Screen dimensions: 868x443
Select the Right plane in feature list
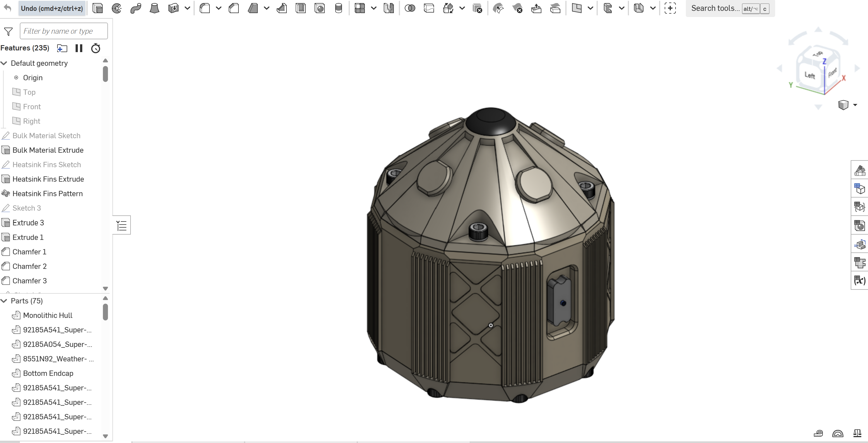point(31,121)
